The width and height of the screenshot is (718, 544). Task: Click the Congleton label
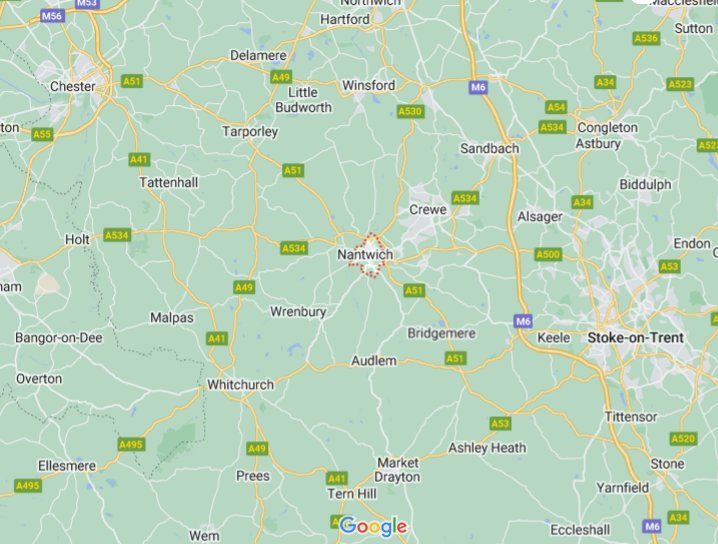click(607, 127)
